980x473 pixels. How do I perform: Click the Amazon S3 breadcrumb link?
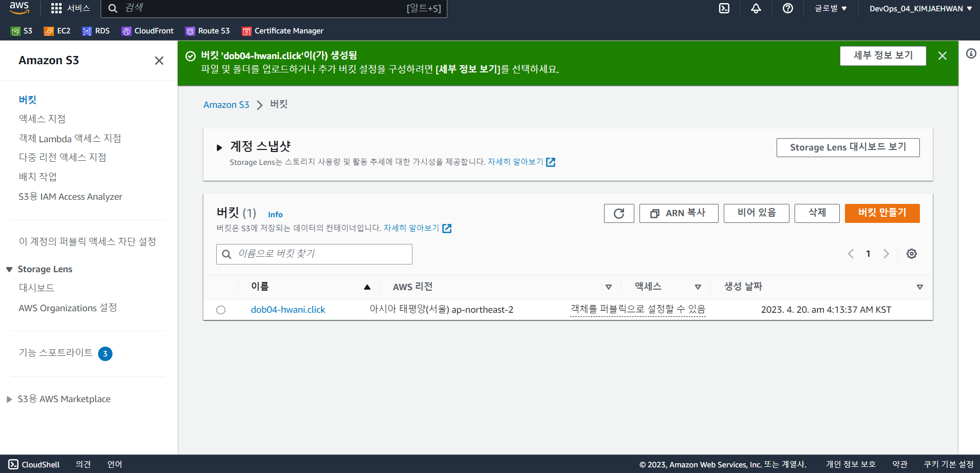pos(226,105)
